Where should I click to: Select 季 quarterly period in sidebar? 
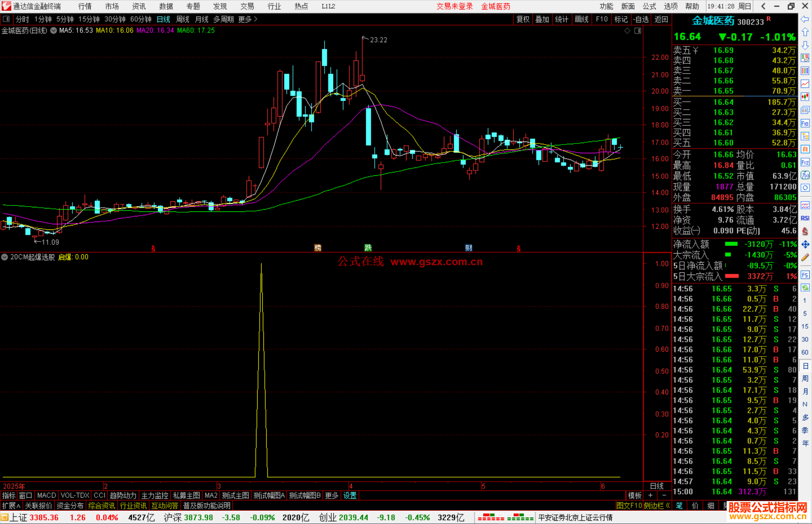805,430
